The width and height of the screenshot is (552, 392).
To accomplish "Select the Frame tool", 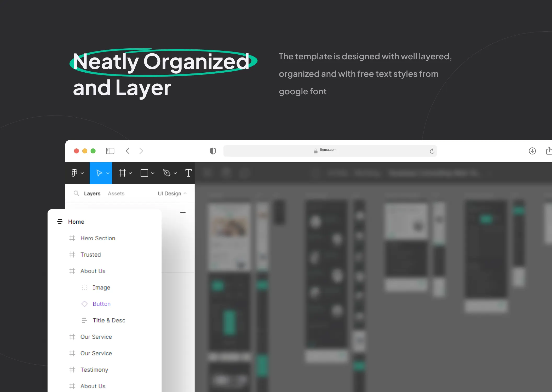I will point(122,173).
